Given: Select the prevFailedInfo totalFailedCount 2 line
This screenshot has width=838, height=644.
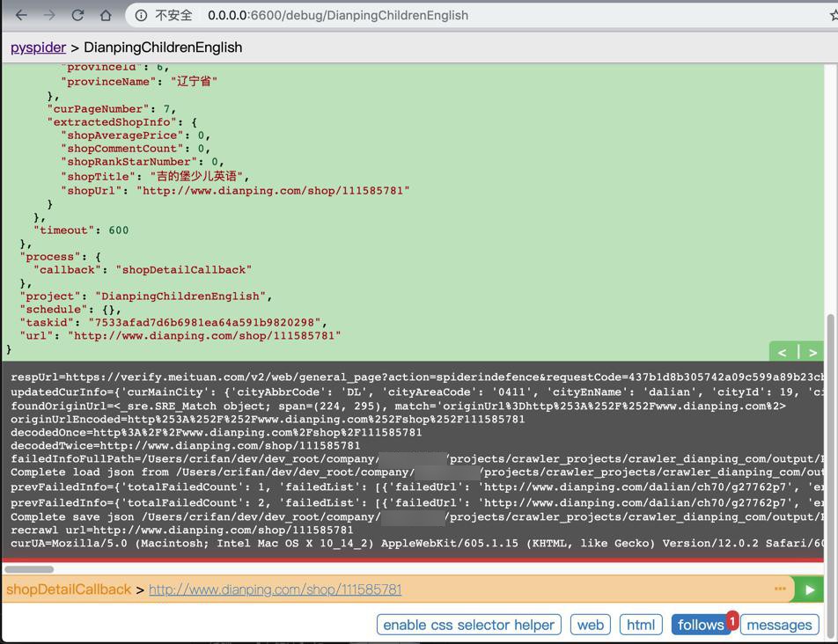Looking at the screenshot, I should (417, 503).
